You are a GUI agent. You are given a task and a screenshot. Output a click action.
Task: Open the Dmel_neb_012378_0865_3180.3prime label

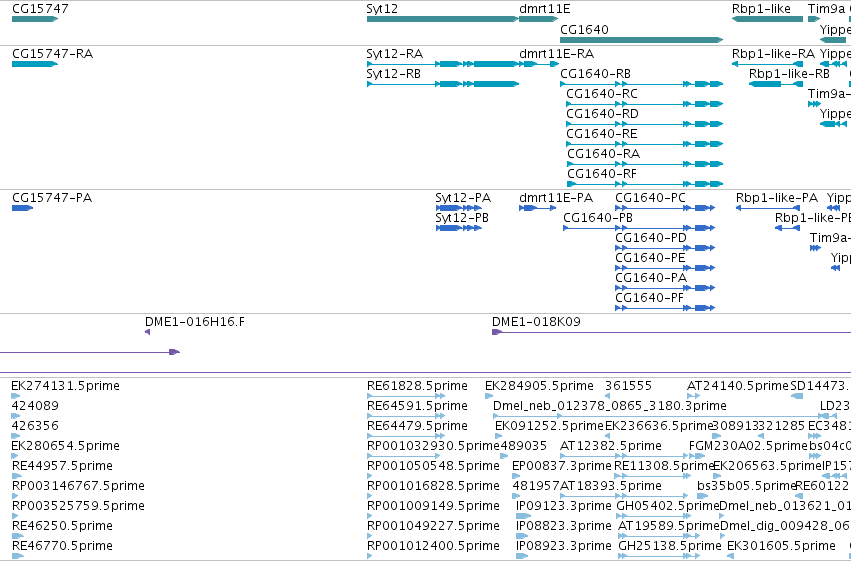point(609,406)
